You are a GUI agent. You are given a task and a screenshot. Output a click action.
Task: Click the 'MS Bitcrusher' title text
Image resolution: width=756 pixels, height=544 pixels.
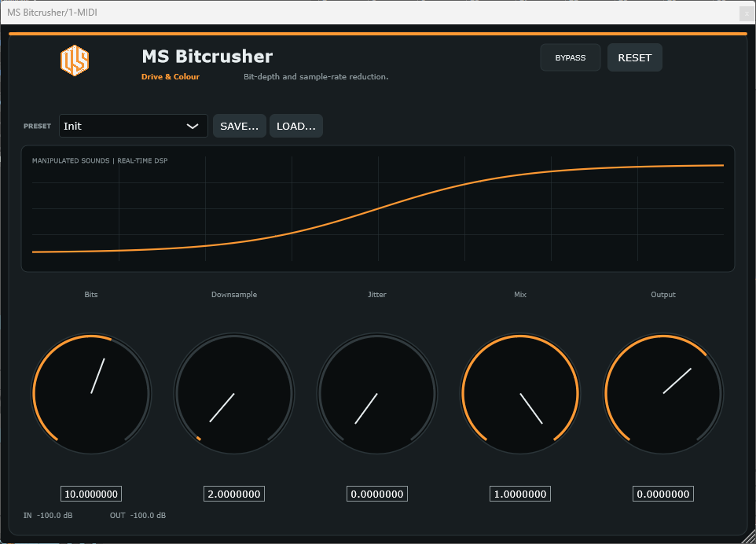[x=207, y=57]
